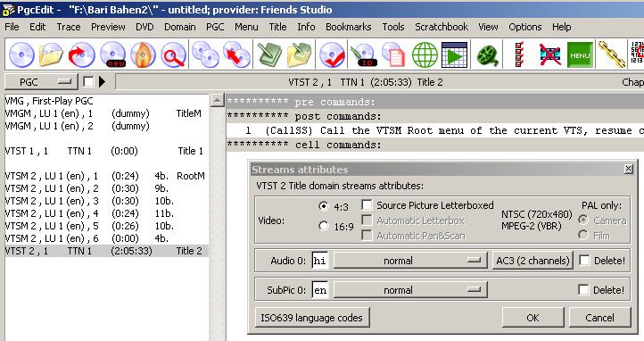
Task: Select 'VTSM 2 , LU 1 (en) , 1' RootM row
Action: pos(107,176)
